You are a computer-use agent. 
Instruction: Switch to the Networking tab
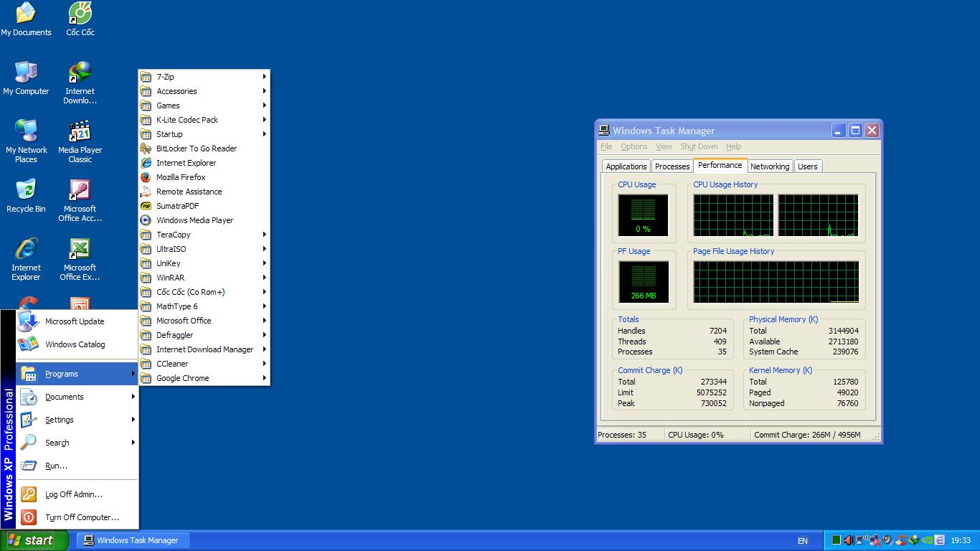(x=769, y=166)
